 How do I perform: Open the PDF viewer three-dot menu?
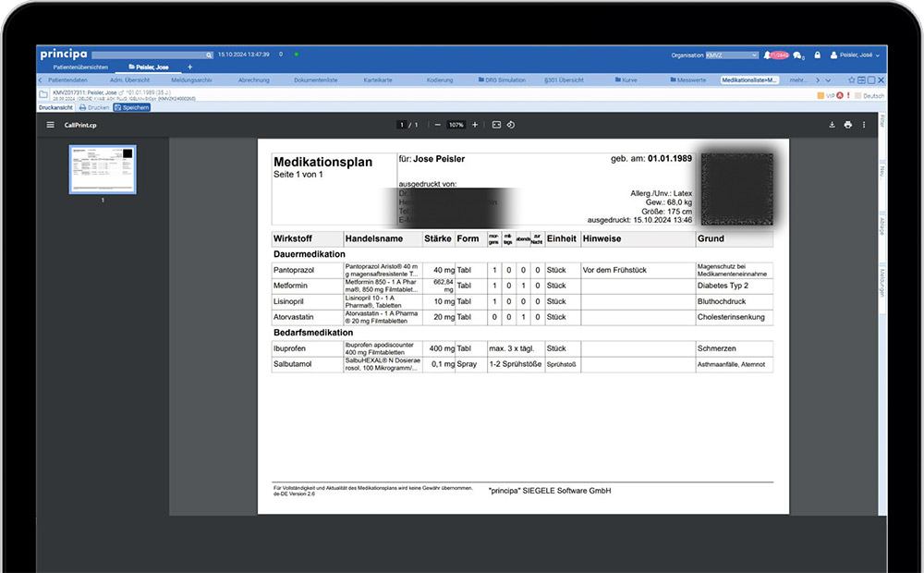coord(864,125)
